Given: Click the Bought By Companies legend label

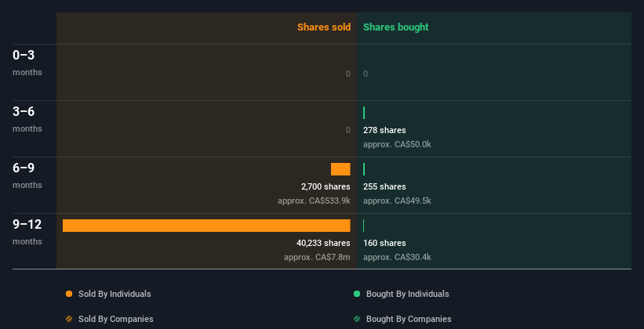Looking at the screenshot, I should (x=409, y=319).
